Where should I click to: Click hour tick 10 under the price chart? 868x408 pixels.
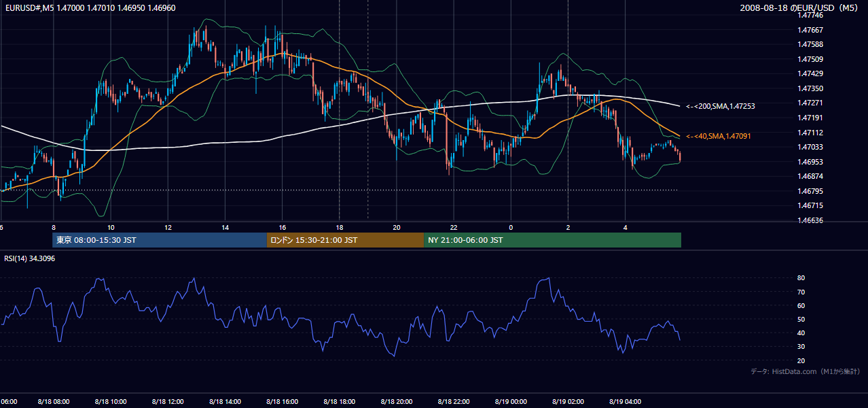point(111,228)
